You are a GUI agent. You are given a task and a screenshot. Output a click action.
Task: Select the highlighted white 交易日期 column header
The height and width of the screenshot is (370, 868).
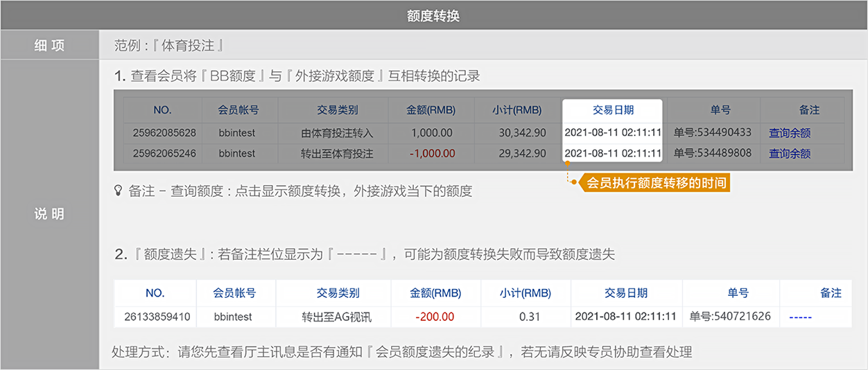coord(613,110)
